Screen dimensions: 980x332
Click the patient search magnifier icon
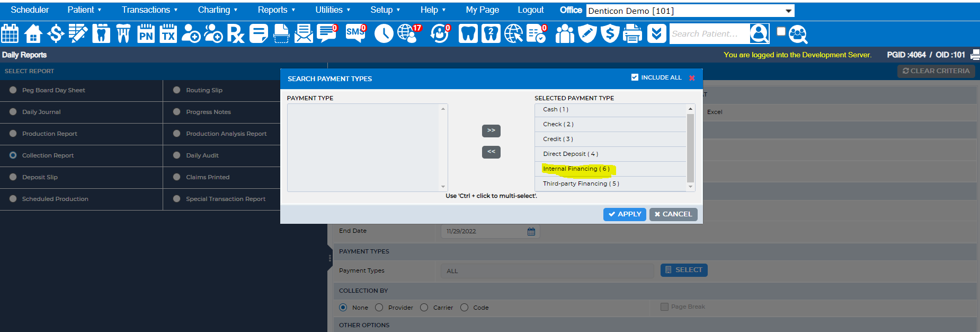point(759,34)
